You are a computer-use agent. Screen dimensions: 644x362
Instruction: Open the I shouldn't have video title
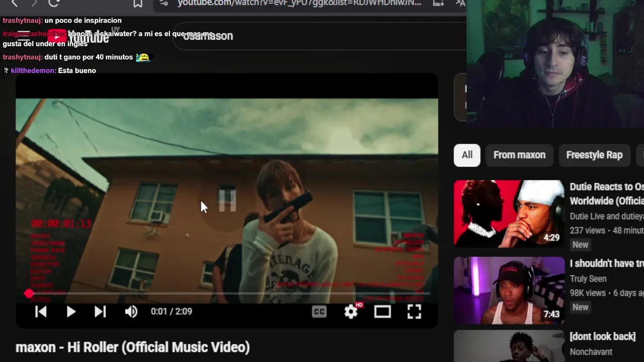click(607, 263)
